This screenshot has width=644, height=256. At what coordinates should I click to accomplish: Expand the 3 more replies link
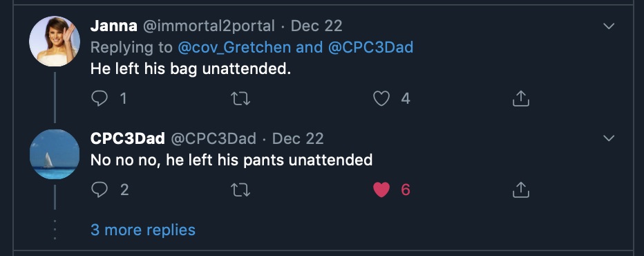[143, 230]
